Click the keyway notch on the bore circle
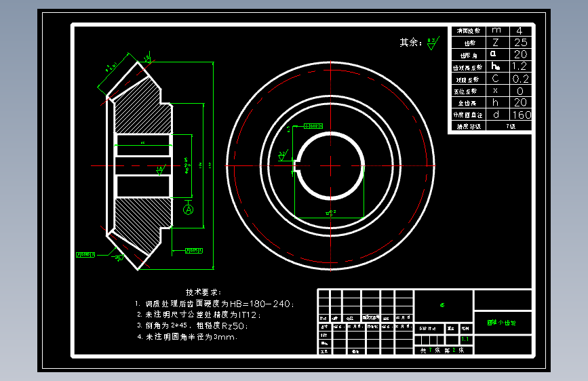 click(x=296, y=165)
